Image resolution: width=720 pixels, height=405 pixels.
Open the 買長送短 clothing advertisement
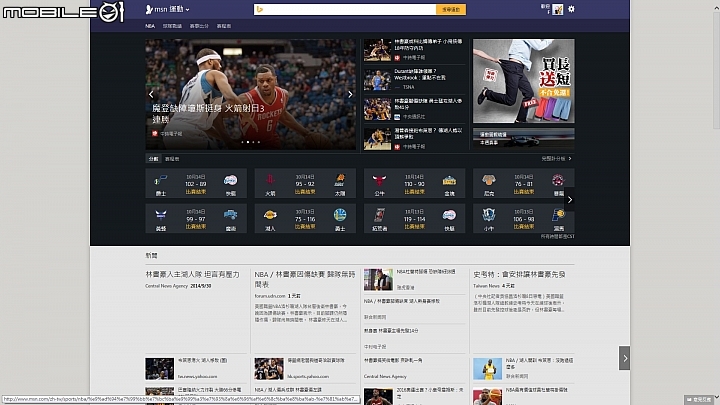pos(523,81)
